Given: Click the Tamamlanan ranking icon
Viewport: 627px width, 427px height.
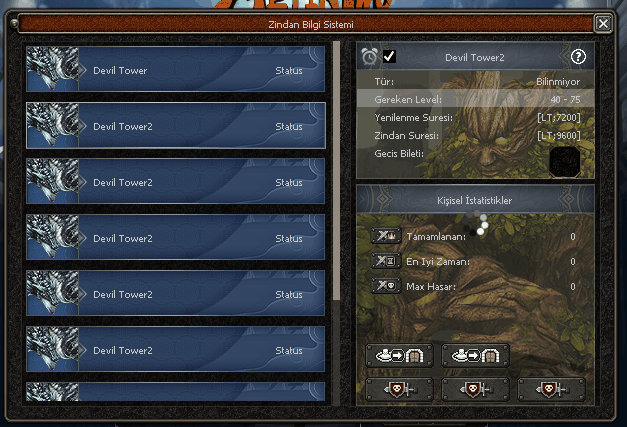Looking at the screenshot, I should 386,235.
